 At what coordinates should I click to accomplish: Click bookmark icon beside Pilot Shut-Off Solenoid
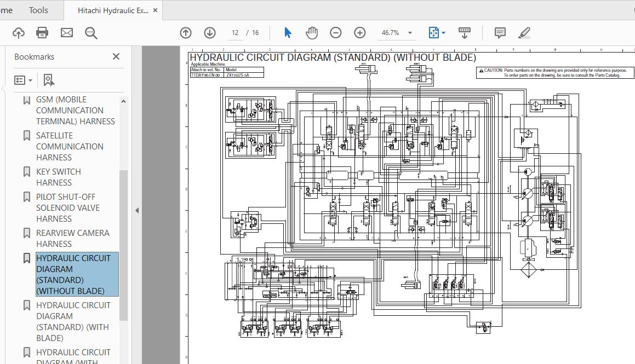click(27, 197)
